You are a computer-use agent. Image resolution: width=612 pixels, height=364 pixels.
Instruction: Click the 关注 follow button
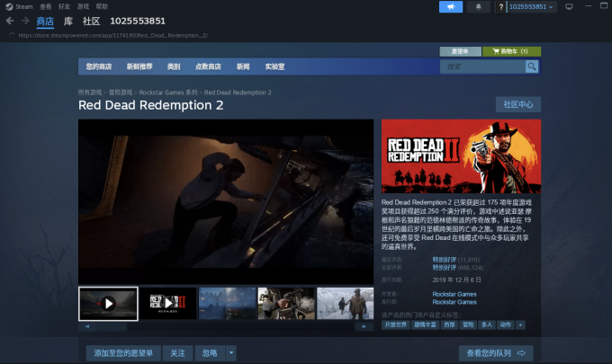[x=177, y=353]
